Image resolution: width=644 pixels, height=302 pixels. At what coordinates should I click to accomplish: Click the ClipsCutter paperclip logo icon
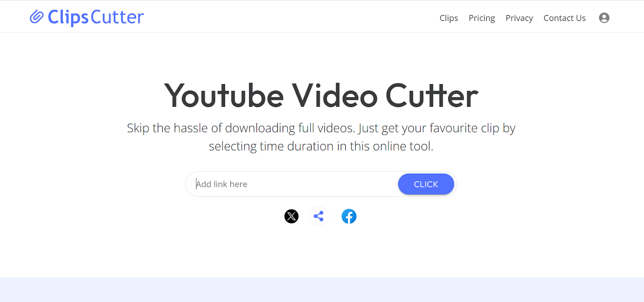(x=37, y=17)
